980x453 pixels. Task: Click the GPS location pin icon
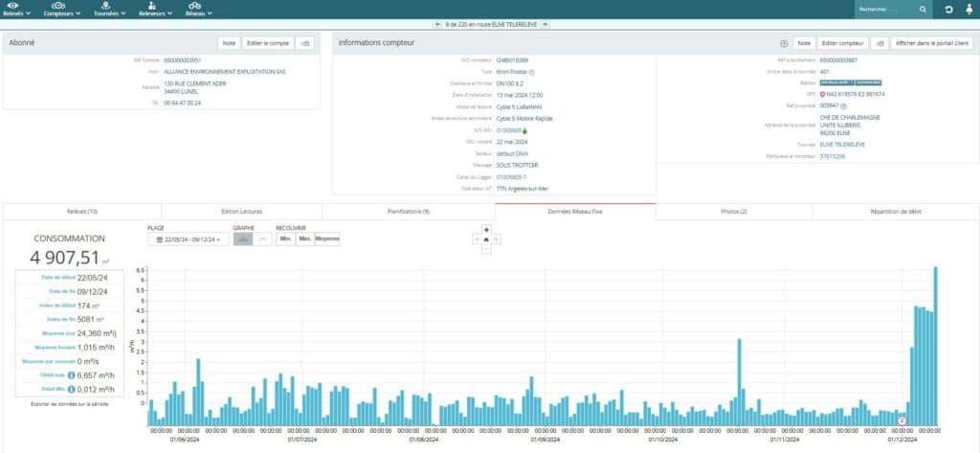pyautogui.click(x=822, y=95)
